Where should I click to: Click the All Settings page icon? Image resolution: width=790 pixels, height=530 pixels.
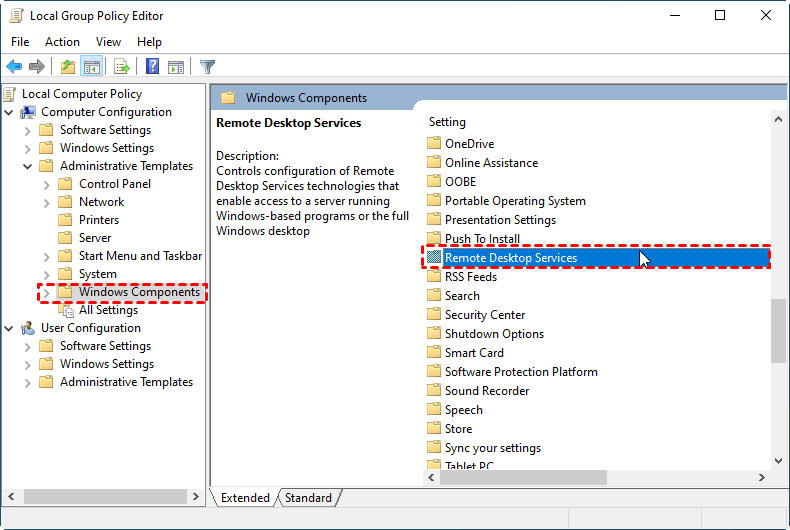[68, 311]
